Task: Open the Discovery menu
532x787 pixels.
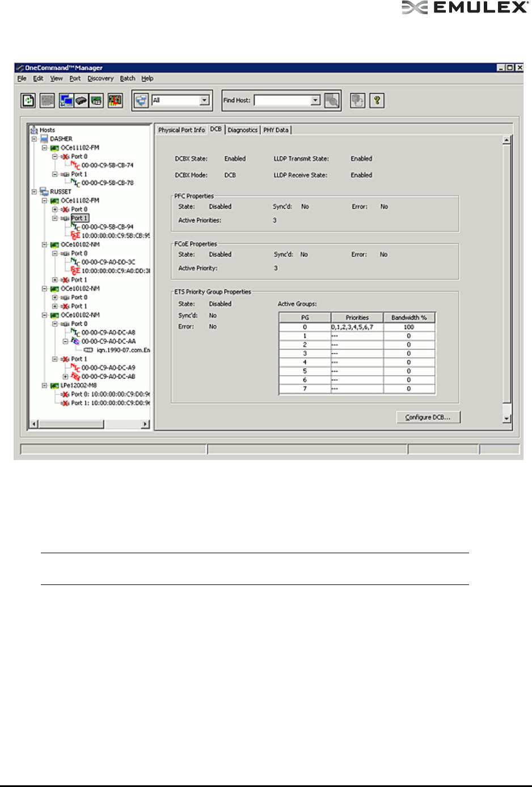Action: click(x=100, y=78)
